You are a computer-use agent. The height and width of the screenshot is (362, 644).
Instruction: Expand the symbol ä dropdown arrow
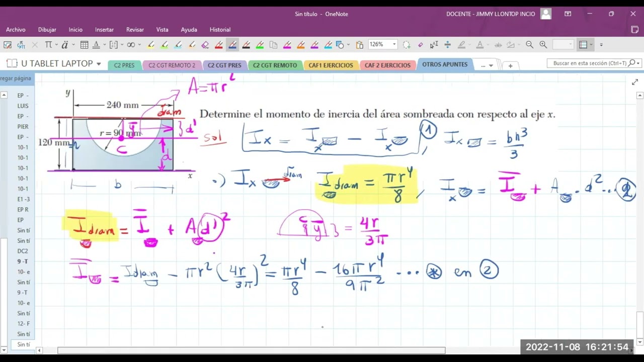[73, 45]
